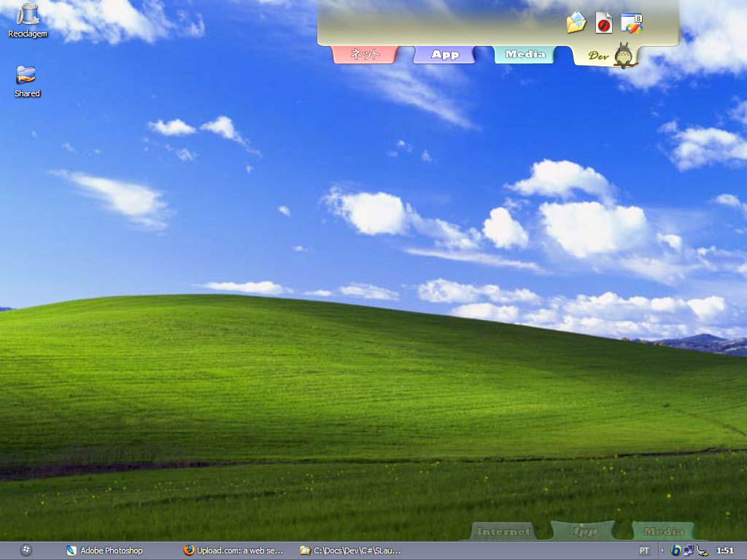
Task: Launch the Flash document icon in the dock
Action: point(603,23)
